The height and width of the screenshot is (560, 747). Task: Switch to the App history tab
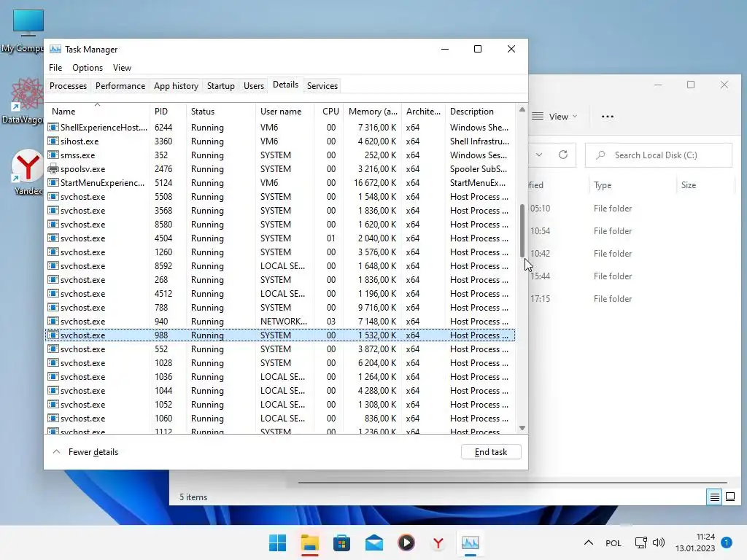176,86
